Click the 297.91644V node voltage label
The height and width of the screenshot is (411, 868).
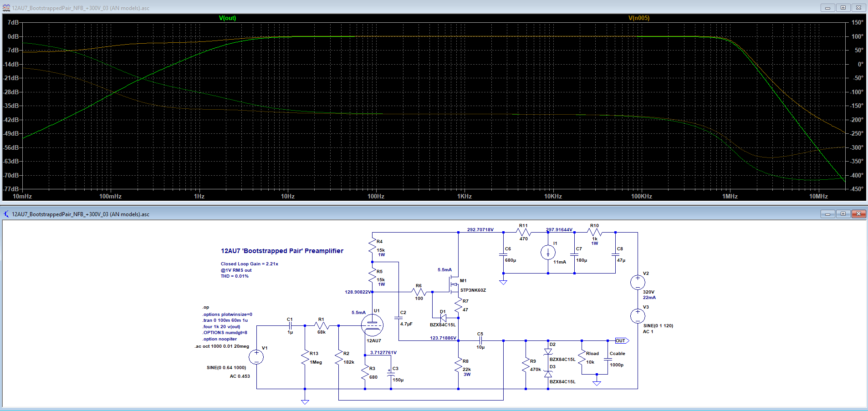[559, 230]
